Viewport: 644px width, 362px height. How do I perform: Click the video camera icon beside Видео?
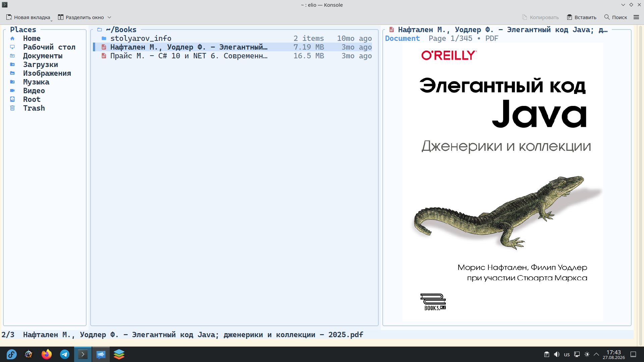coord(12,91)
